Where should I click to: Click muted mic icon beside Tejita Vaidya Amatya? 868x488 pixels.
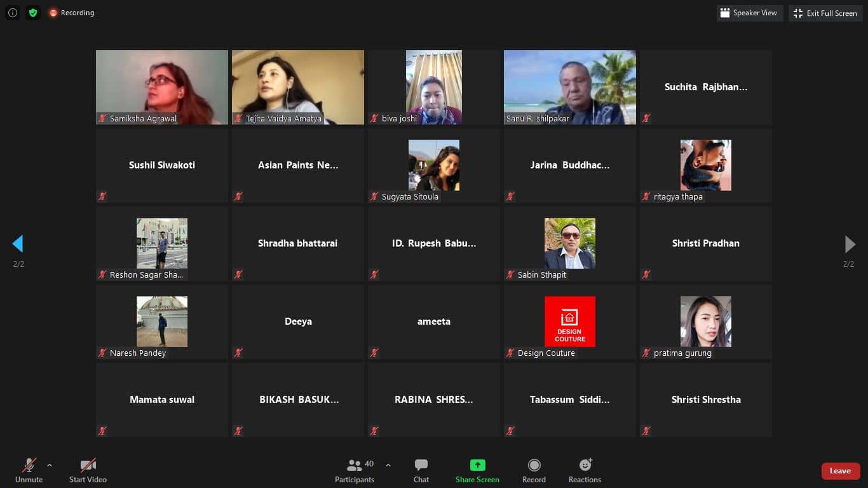pyautogui.click(x=238, y=118)
